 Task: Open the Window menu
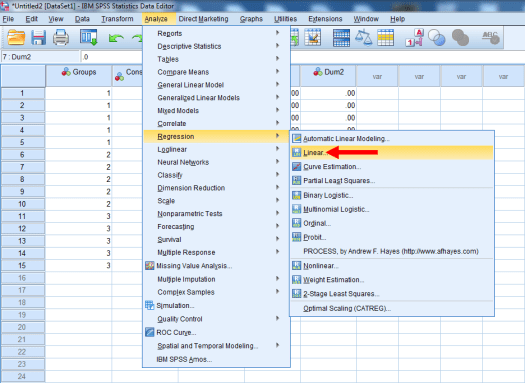[366, 19]
